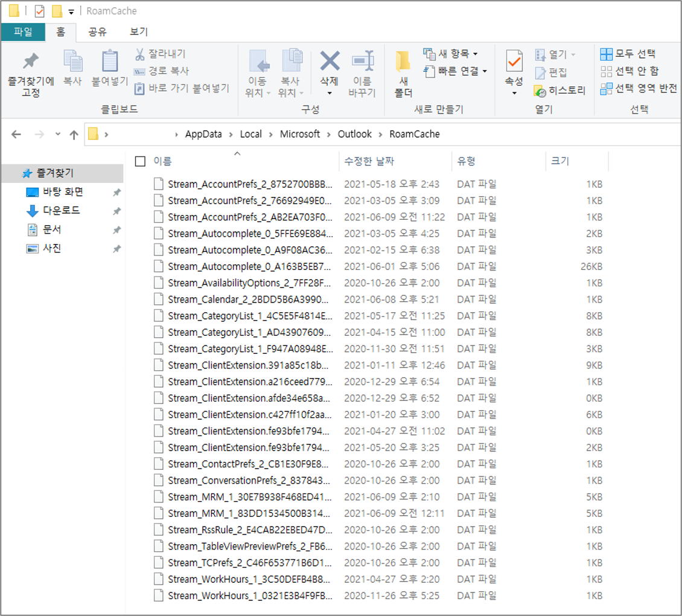This screenshot has width=682, height=616.
Task: Create a New folder (새 폴더)
Action: click(x=403, y=74)
